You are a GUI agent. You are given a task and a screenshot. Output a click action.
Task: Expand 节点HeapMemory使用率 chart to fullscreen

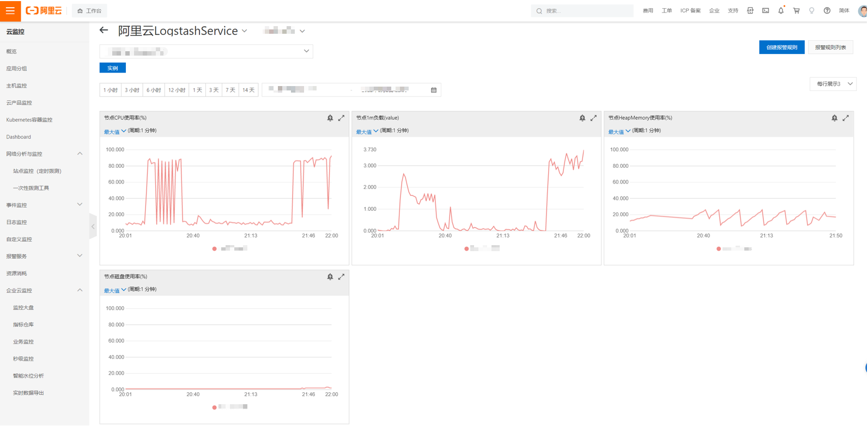point(846,118)
